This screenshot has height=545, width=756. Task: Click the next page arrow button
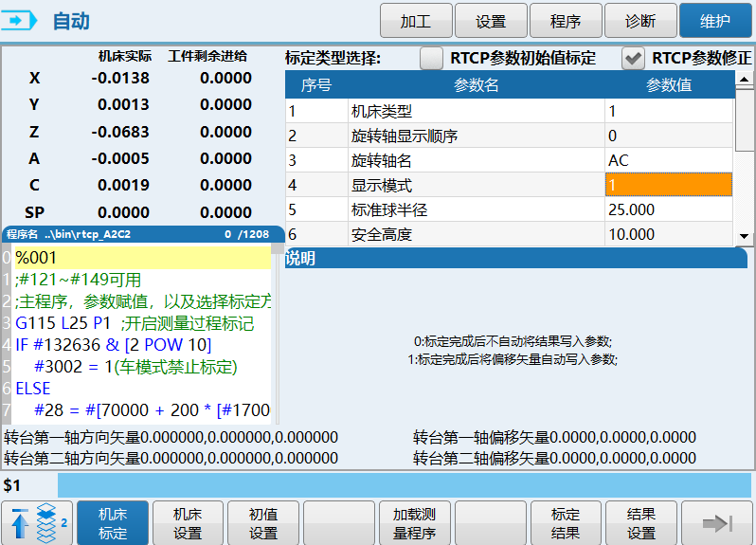[x=717, y=523]
